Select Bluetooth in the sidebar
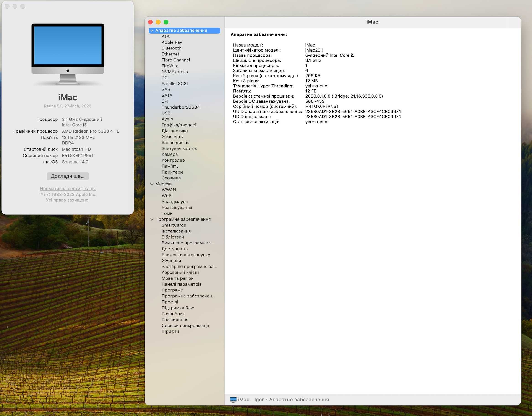 [172, 48]
